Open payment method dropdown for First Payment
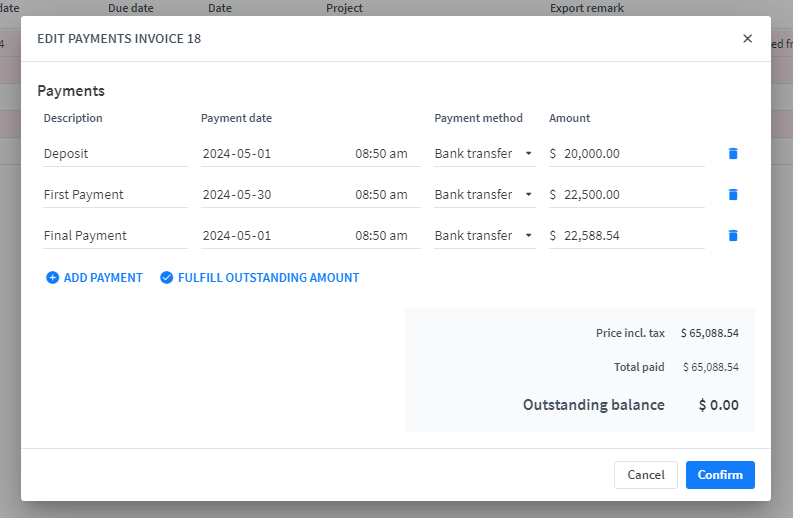This screenshot has width=793, height=518. click(x=484, y=194)
